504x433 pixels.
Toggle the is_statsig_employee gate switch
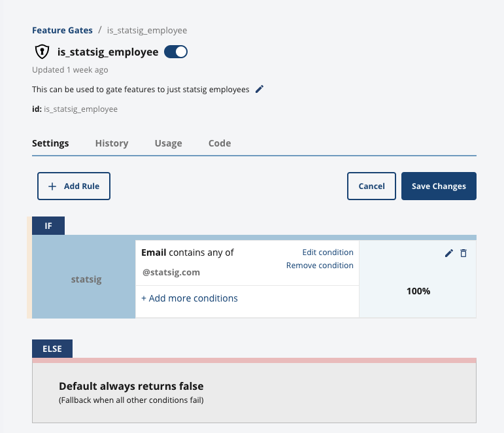[x=176, y=52]
